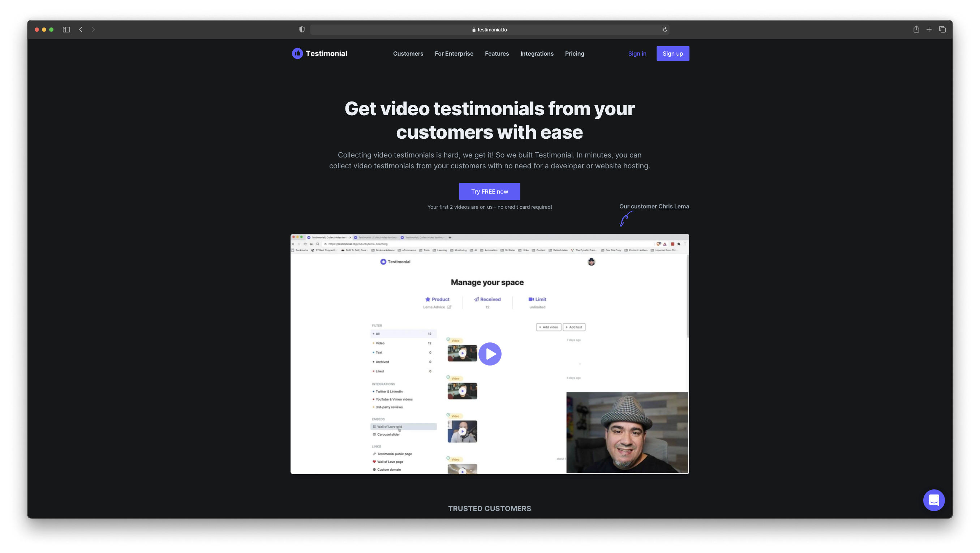980x553 pixels.
Task: Open the Pricing nav item
Action: coord(575,53)
